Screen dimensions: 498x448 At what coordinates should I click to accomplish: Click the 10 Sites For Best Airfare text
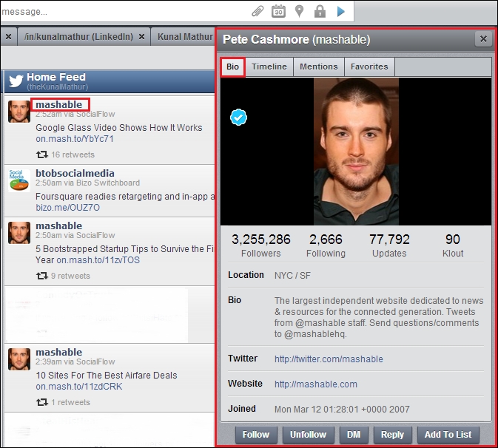(x=106, y=376)
